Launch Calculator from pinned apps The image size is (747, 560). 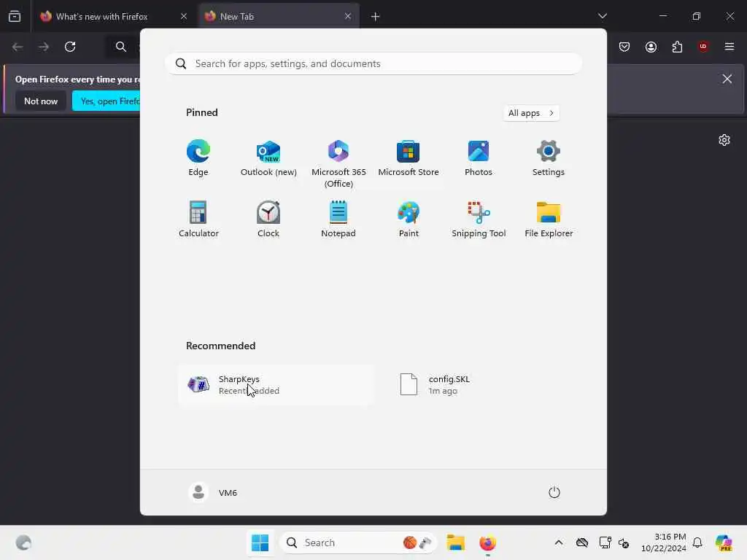(198, 219)
